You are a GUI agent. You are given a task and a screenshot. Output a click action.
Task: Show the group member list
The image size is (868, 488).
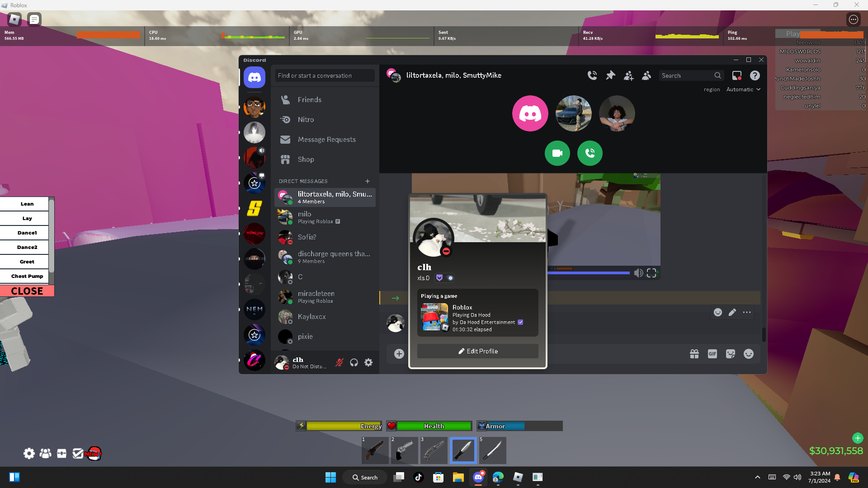pos(646,75)
